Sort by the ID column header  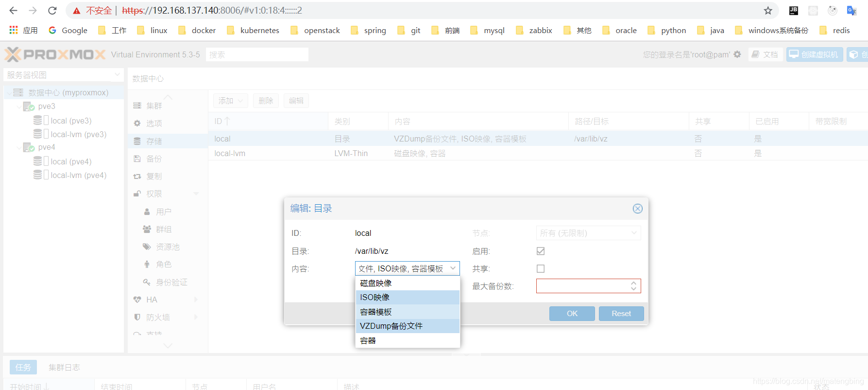tap(268, 121)
